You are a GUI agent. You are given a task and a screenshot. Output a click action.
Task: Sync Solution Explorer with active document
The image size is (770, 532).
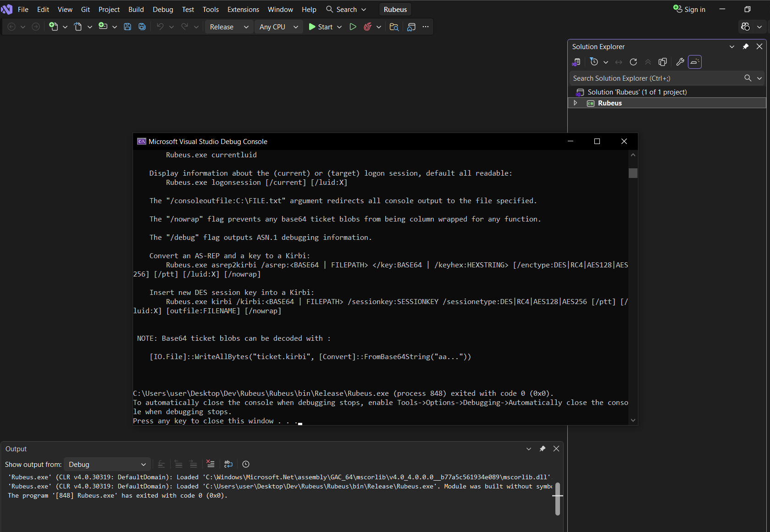coord(618,62)
